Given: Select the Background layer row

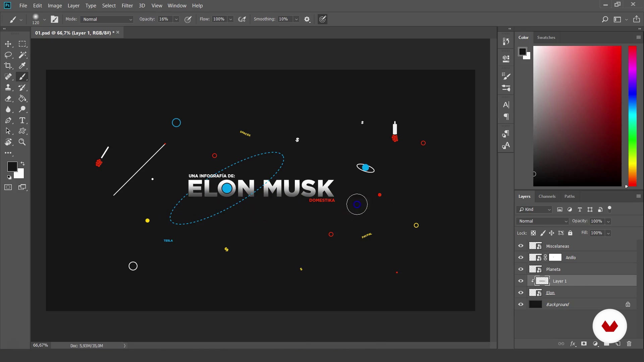Looking at the screenshot, I should pyautogui.click(x=576, y=305).
